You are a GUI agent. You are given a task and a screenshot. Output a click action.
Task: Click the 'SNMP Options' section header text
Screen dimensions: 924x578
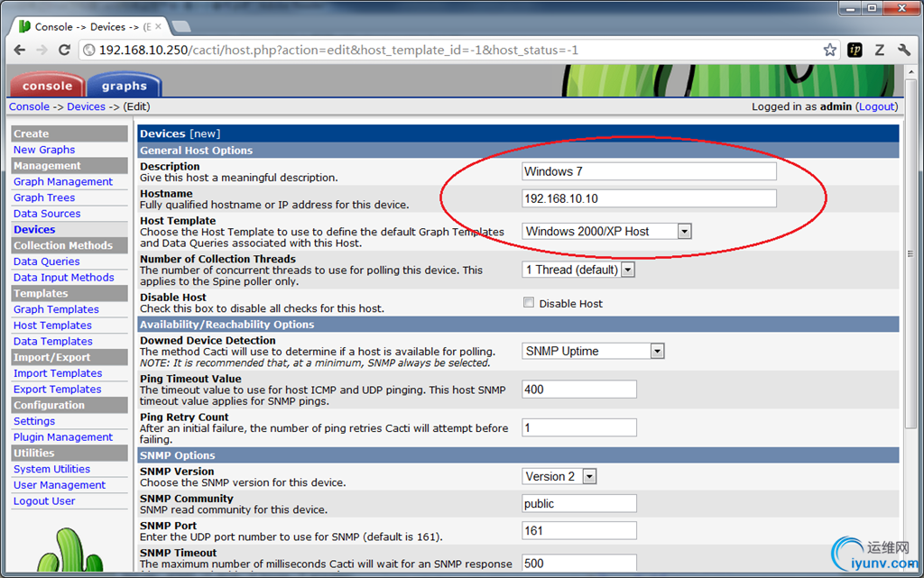tap(178, 455)
